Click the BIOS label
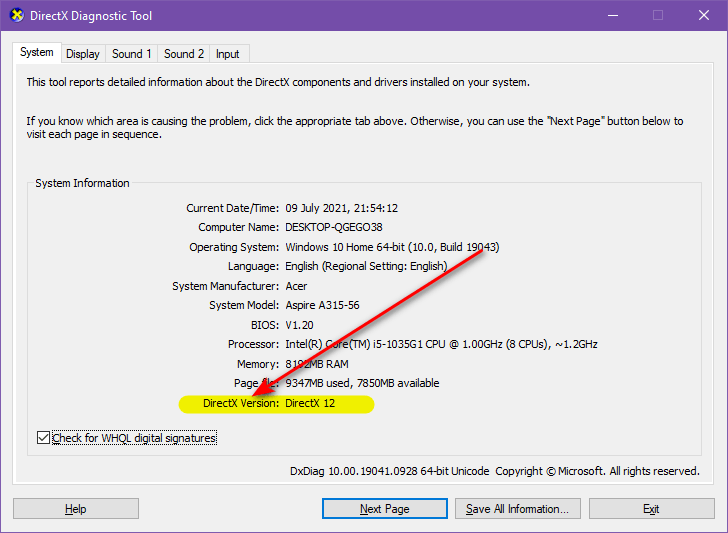 coord(265,325)
